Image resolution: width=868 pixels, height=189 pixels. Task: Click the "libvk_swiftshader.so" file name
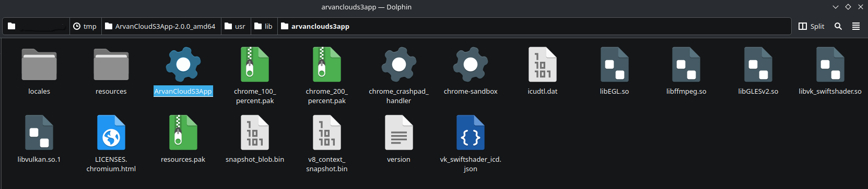[x=830, y=91]
